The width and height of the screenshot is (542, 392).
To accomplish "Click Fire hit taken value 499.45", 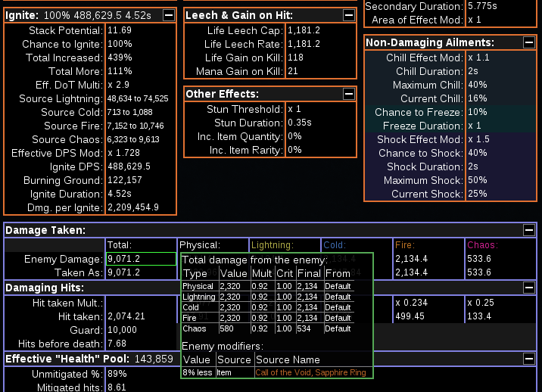I will click(x=410, y=316).
